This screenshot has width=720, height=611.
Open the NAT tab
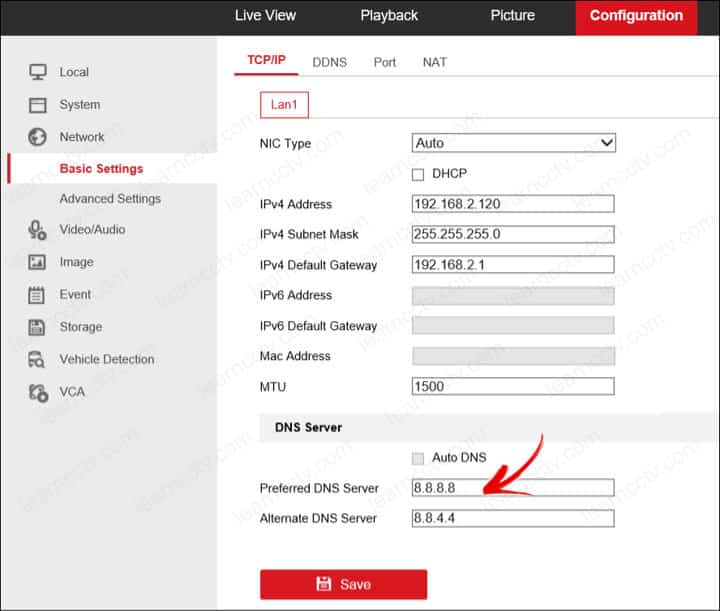point(434,62)
